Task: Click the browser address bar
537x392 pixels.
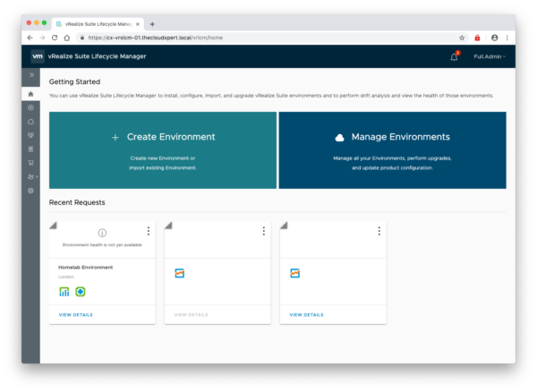Action: (x=268, y=38)
